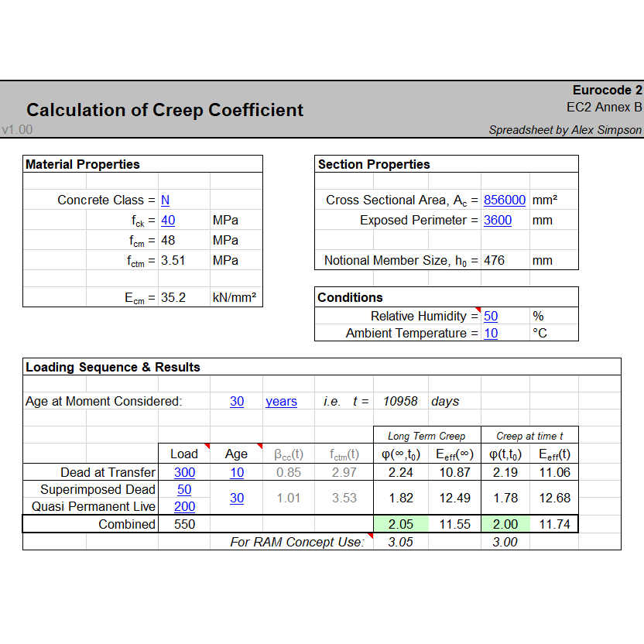Select the Cross Sectional Area value 856000

[505, 200]
